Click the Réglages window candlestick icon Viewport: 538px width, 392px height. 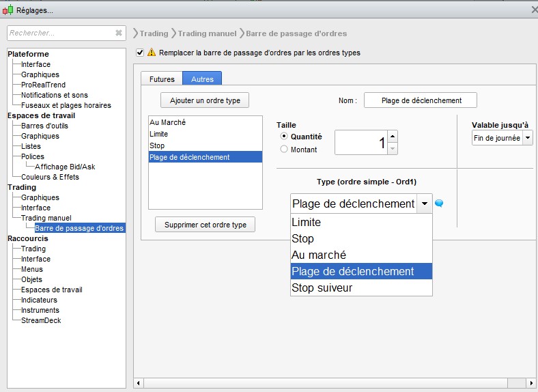click(x=8, y=10)
